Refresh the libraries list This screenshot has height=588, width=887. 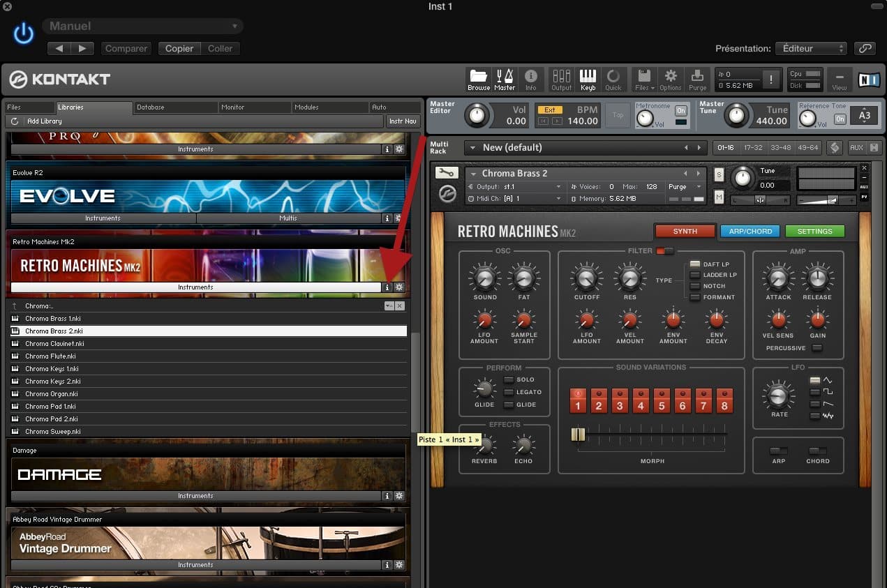pos(15,121)
